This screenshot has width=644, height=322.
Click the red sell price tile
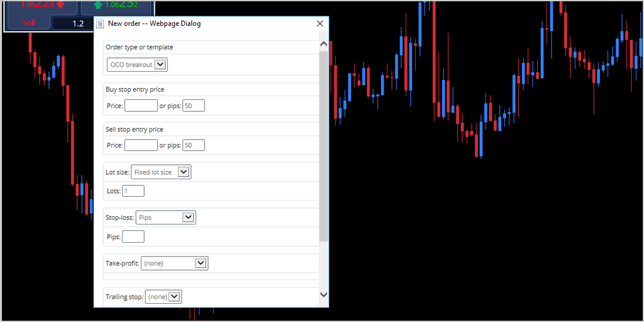tap(43, 7)
